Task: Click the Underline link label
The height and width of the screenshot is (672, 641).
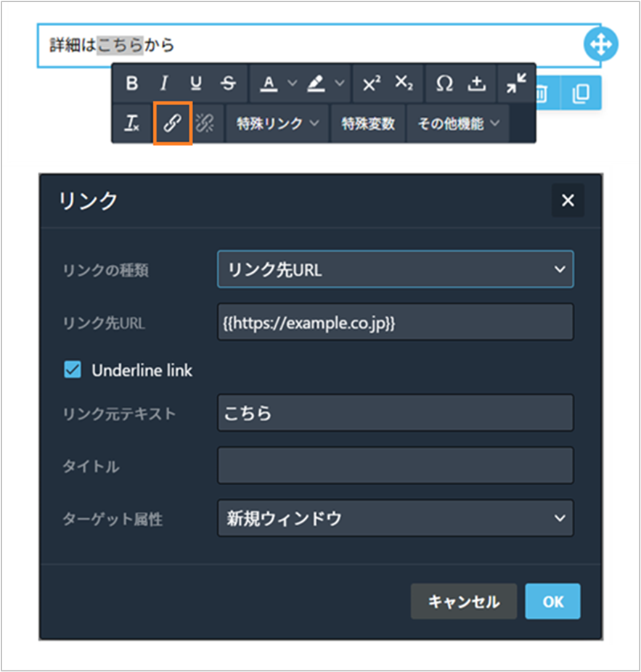Action: coord(142,370)
